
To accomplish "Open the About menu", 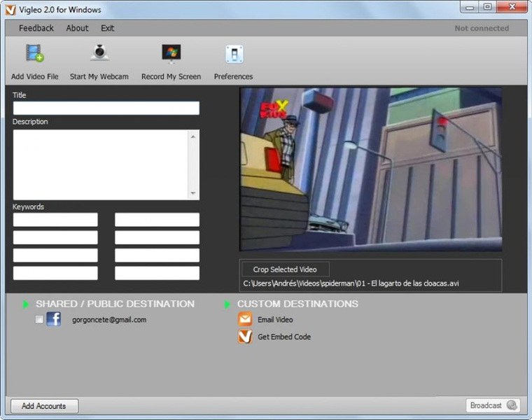I will 78,28.
